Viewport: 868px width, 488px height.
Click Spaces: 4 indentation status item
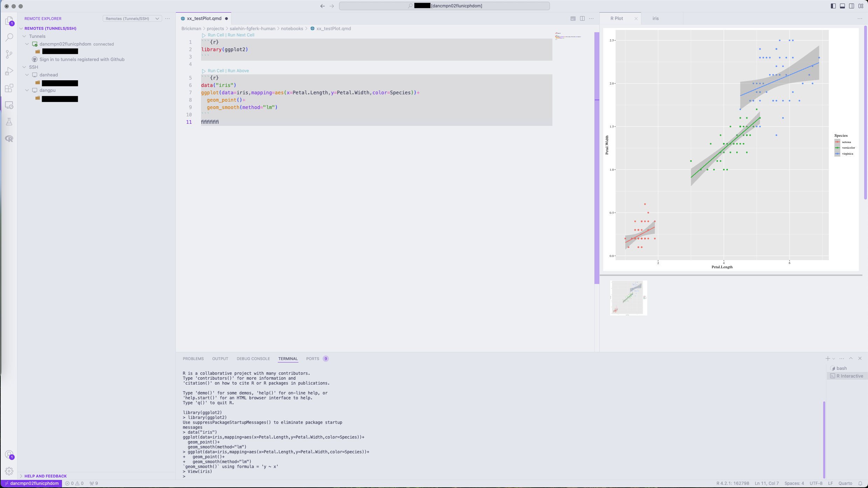794,483
